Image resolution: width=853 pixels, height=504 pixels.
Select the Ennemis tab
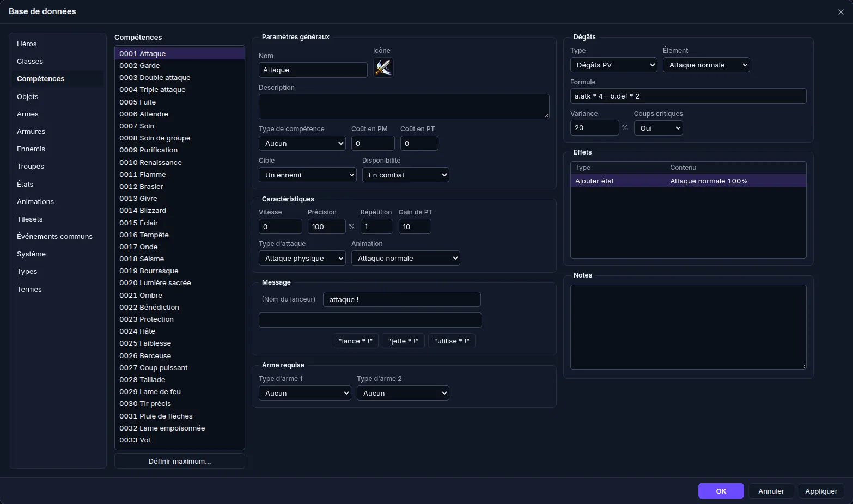point(58,149)
